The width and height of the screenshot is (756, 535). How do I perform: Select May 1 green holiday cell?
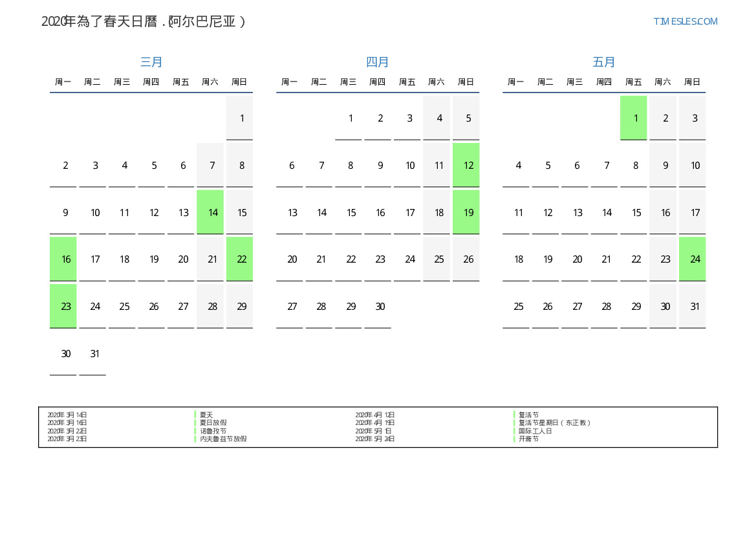(x=634, y=118)
